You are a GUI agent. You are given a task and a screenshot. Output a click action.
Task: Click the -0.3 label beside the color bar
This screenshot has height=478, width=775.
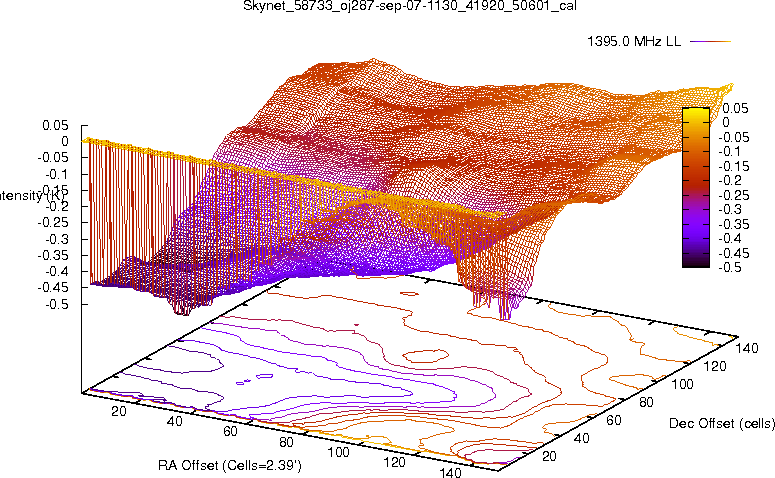coord(730,210)
